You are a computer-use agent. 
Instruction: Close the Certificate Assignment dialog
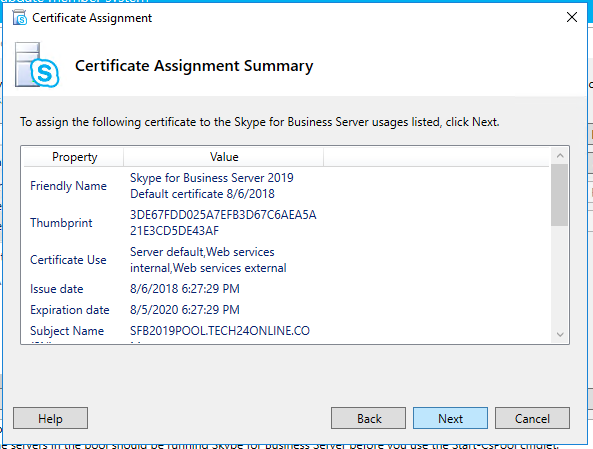point(572,17)
